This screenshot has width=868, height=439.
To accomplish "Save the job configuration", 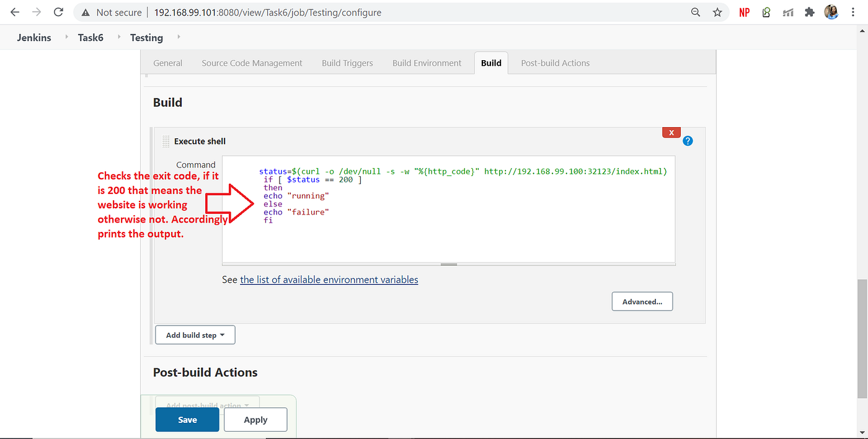I will coord(187,420).
